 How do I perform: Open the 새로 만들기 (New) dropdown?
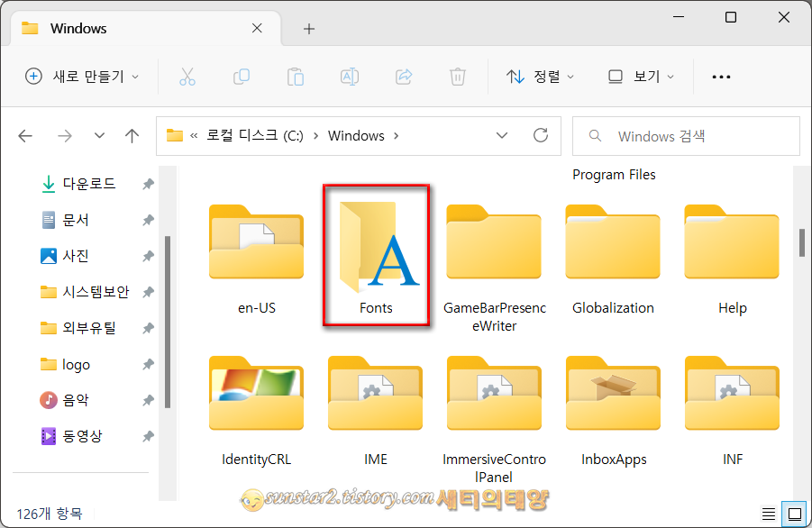tap(81, 77)
